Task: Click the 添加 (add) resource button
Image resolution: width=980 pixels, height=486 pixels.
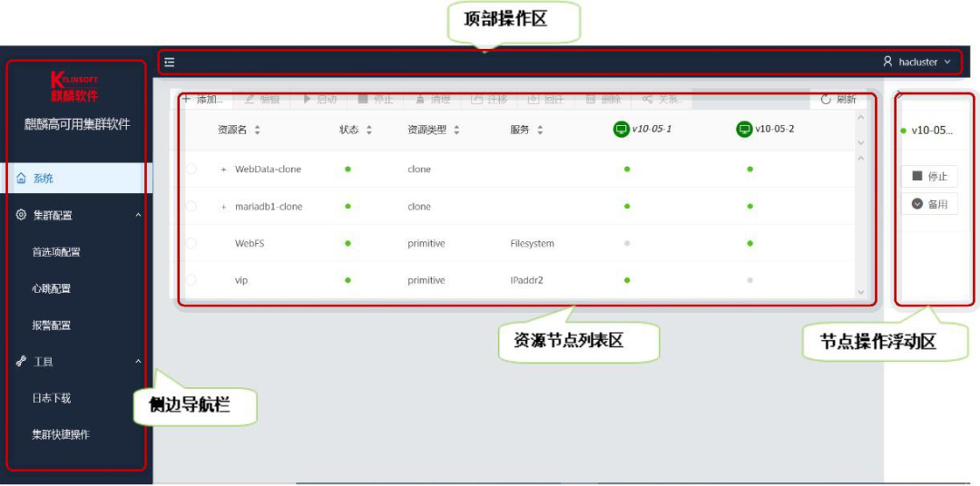Action: [203, 99]
